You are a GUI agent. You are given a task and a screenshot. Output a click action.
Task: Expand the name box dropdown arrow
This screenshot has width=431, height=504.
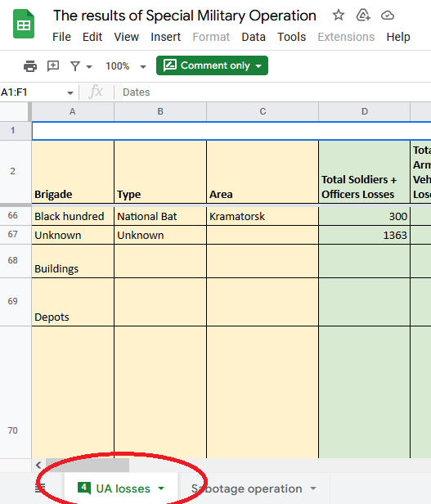70,93
